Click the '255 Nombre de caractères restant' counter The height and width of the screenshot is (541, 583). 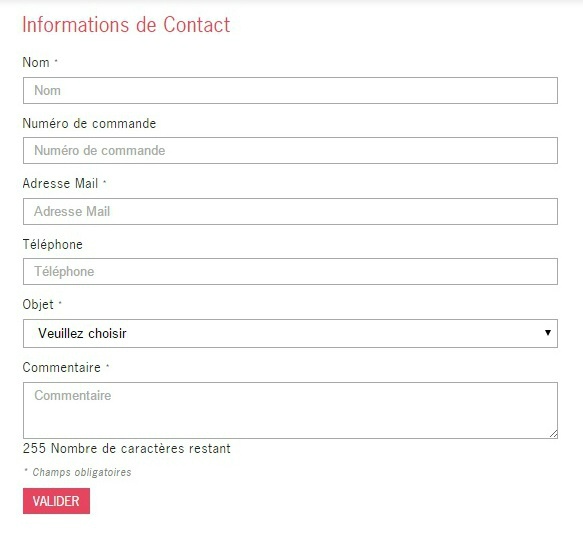pyautogui.click(x=126, y=448)
